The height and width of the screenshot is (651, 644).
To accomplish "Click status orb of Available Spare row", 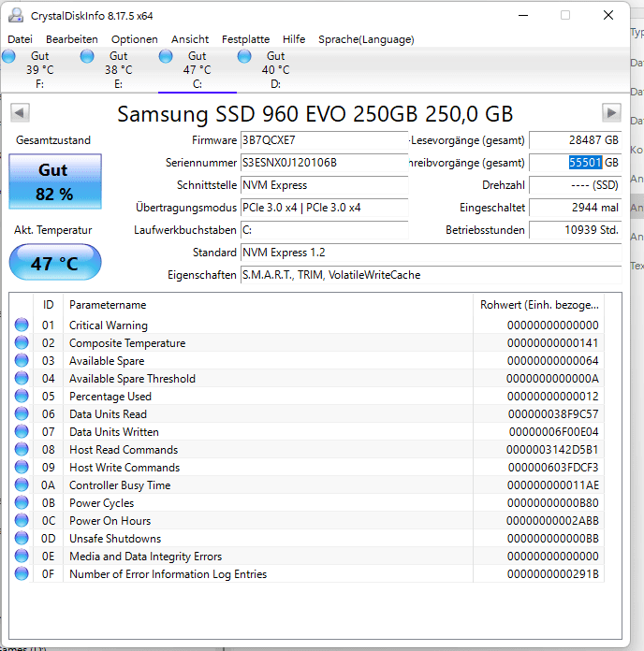I will pos(22,360).
